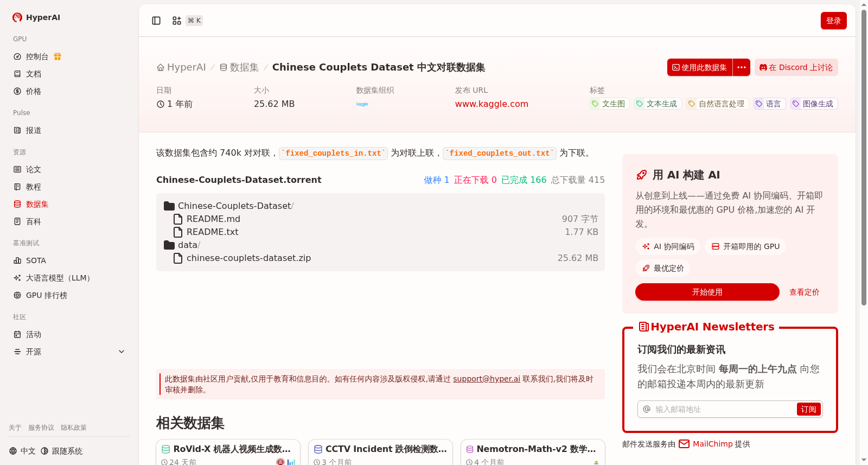Click the page vertical scrollbar
The image size is (868, 465).
tap(864, 157)
